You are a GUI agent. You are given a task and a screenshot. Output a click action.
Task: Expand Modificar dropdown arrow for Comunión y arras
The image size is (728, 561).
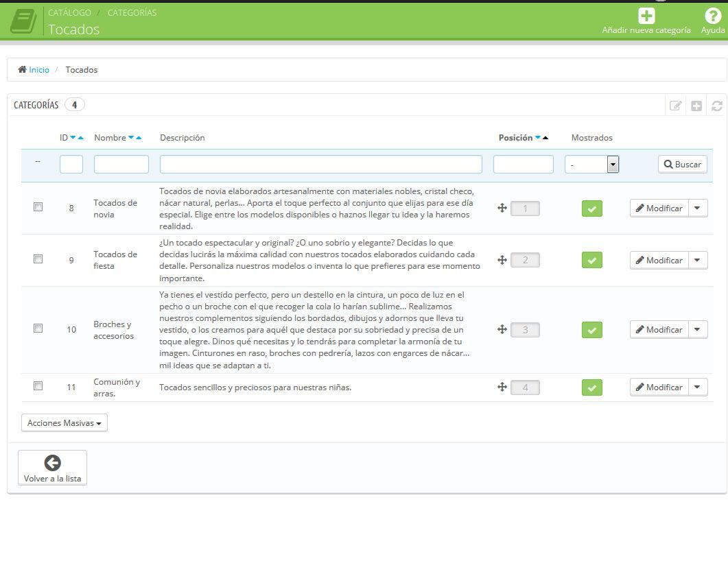coord(697,387)
